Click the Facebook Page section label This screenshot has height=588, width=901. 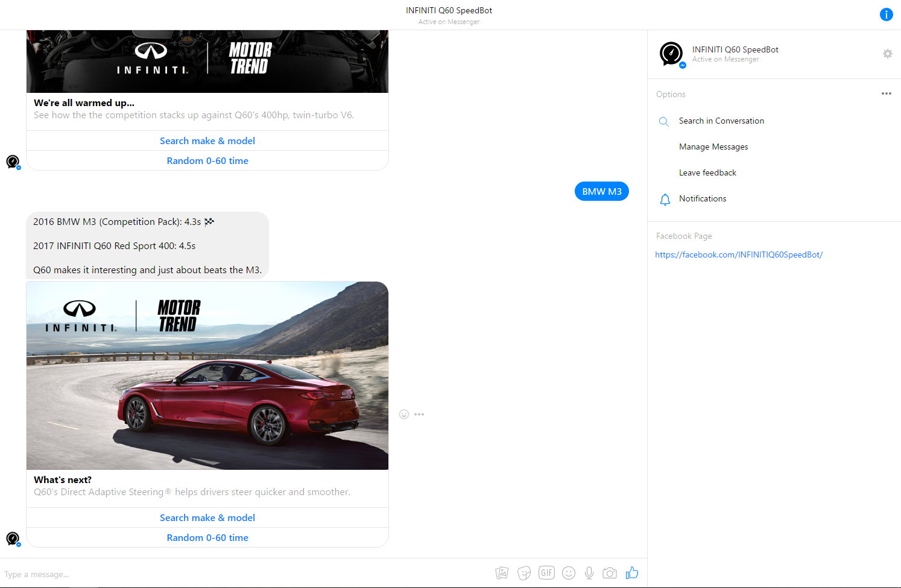(684, 236)
